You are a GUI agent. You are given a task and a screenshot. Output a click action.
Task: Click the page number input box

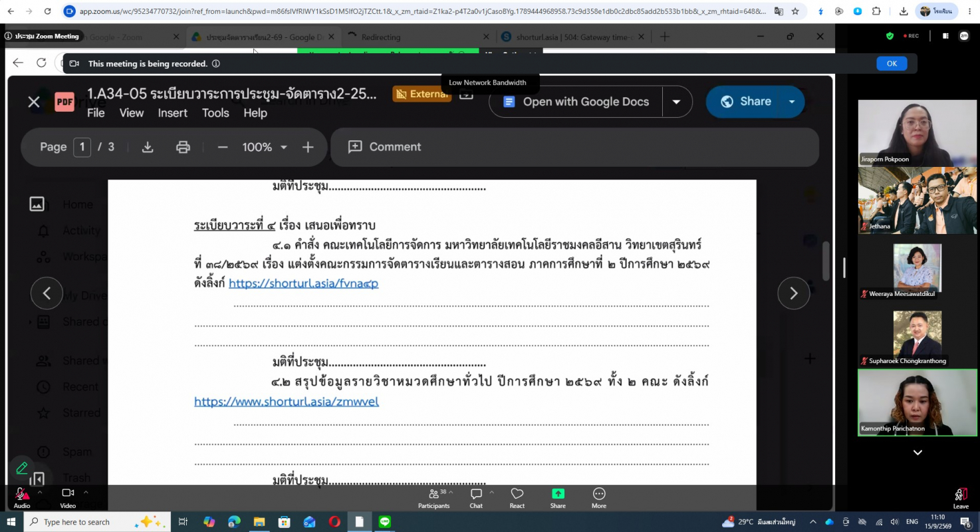(82, 147)
